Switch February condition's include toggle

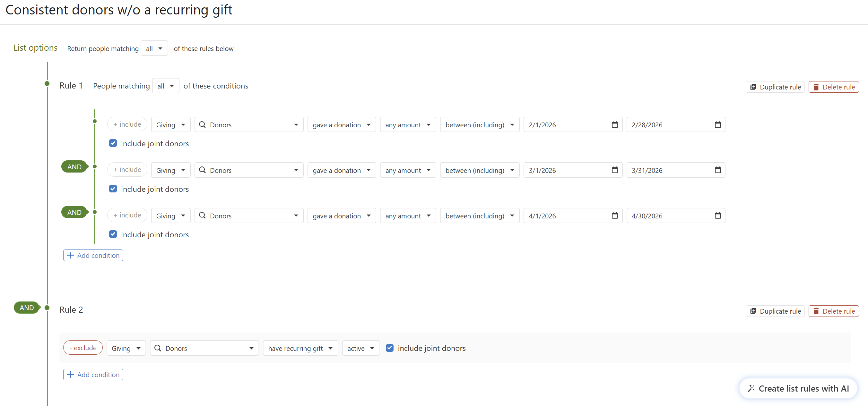pyautogui.click(x=127, y=124)
